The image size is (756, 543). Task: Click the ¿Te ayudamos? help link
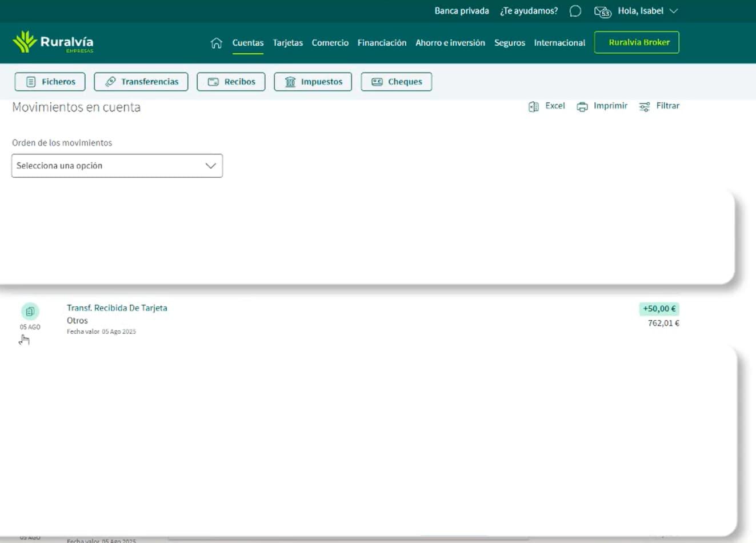pos(529,11)
